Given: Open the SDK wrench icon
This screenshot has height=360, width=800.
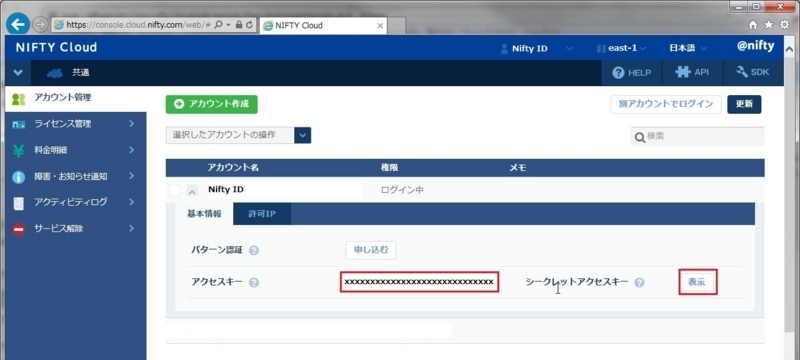Looking at the screenshot, I should (x=742, y=72).
